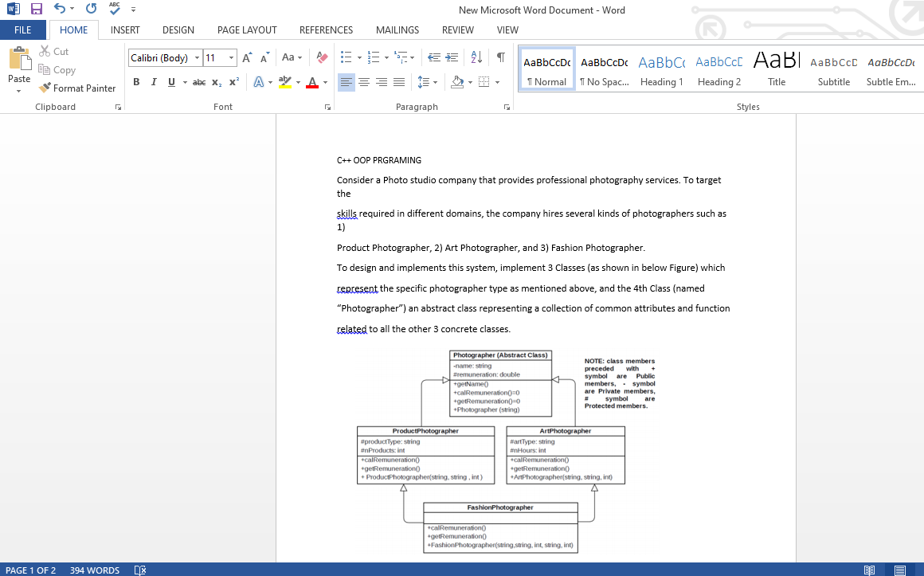The width and height of the screenshot is (924, 576).
Task: Open line and paragraph spacing options
Action: tap(427, 82)
